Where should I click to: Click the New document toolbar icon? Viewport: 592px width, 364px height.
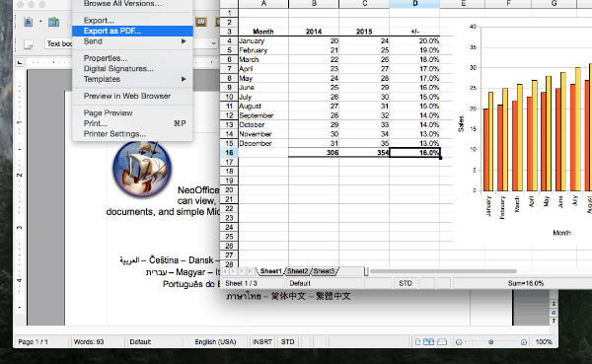[29, 22]
